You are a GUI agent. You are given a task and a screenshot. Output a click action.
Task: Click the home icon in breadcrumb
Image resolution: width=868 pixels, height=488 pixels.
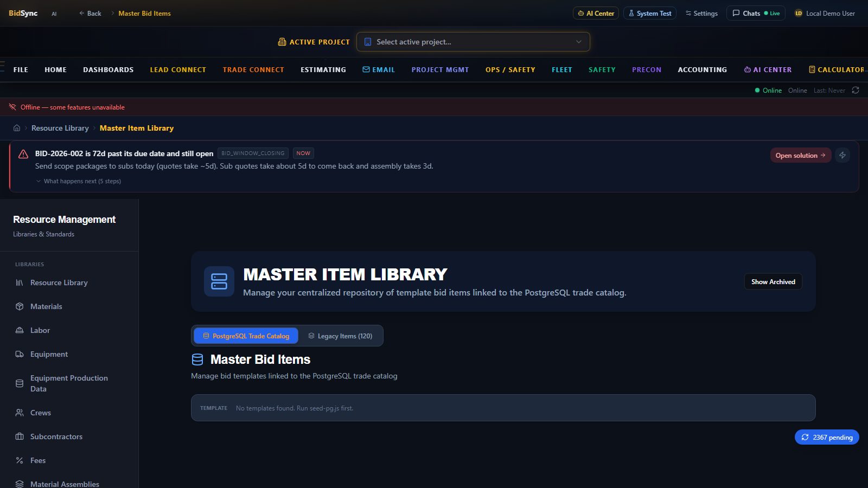coord(17,128)
